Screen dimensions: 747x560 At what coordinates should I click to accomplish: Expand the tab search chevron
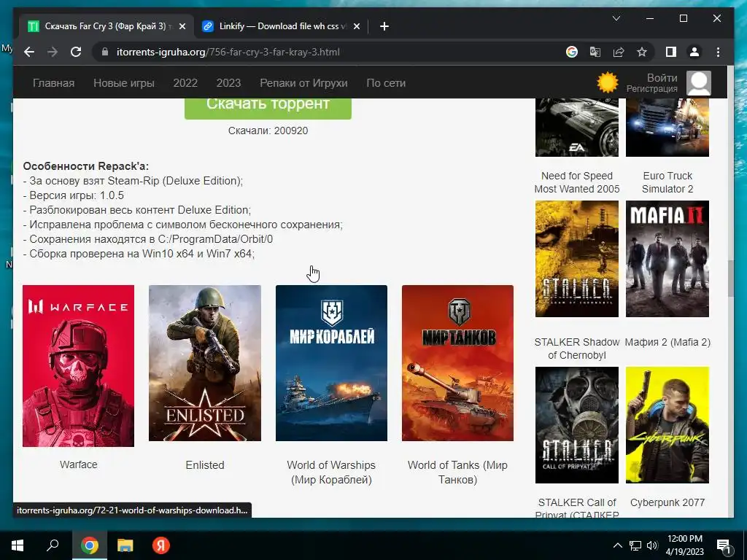[616, 18]
